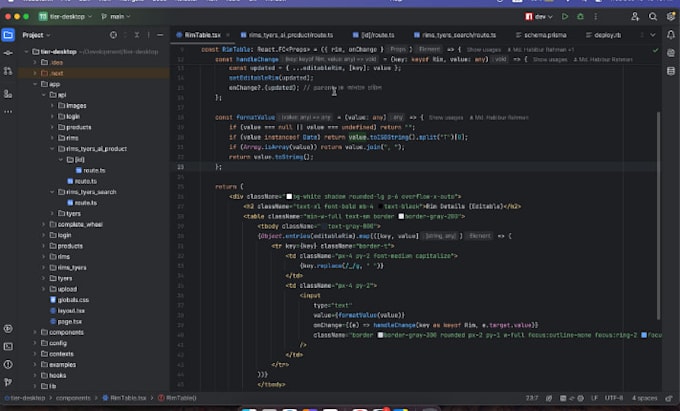Open Project panel options menu icon
This screenshot has height=411, width=680.
pyautogui.click(x=148, y=35)
